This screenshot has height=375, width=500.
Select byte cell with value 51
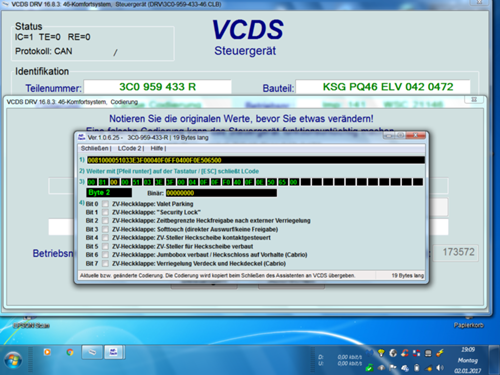[x=136, y=182]
